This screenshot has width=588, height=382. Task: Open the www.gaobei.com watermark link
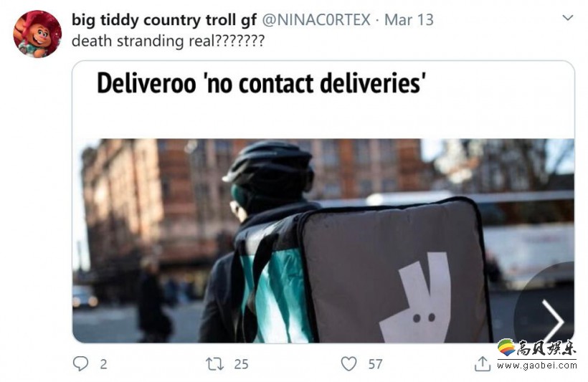point(536,365)
